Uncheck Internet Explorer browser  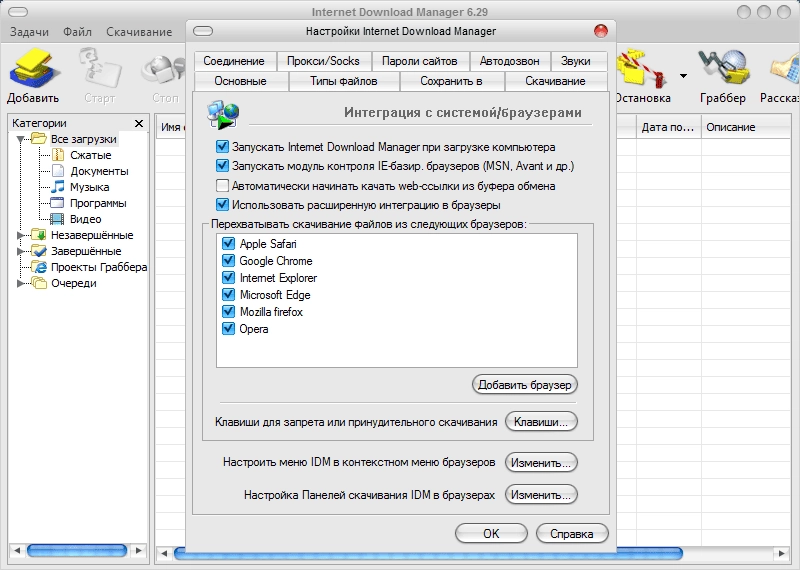coord(228,278)
